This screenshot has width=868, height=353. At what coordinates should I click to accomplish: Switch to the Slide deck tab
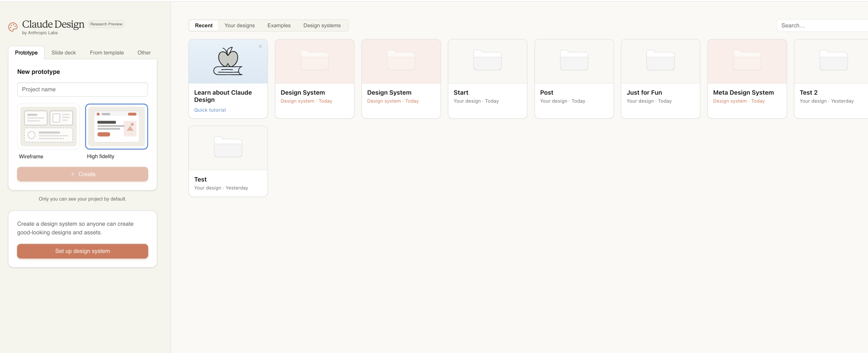pyautogui.click(x=63, y=53)
